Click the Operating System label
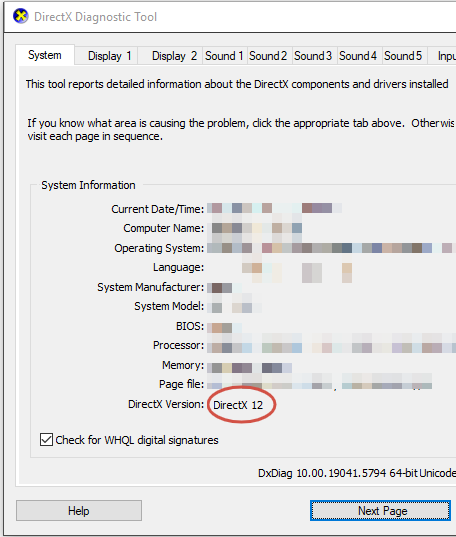Viewport: 456px width, 537px height. tap(159, 248)
